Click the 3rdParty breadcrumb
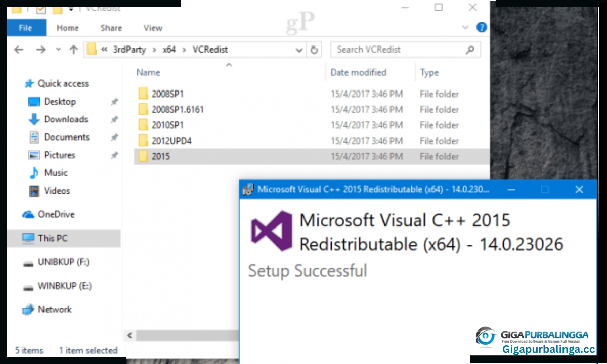The height and width of the screenshot is (364, 607). [x=128, y=50]
